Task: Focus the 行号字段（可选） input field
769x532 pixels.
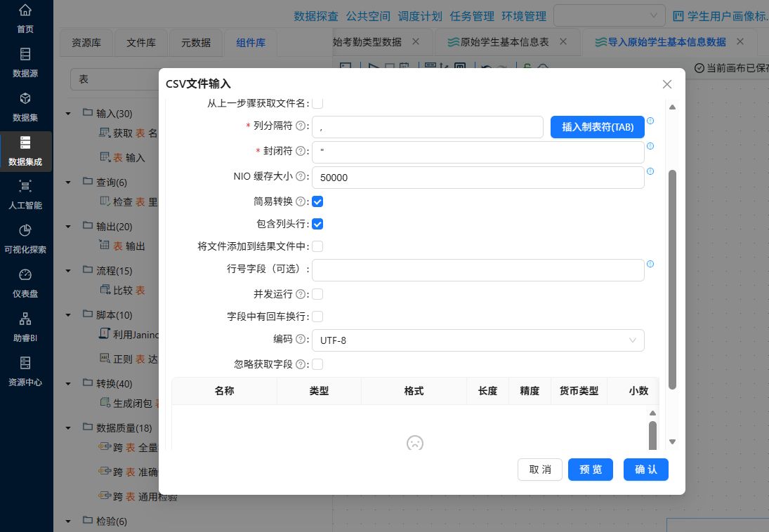Action: (x=478, y=270)
